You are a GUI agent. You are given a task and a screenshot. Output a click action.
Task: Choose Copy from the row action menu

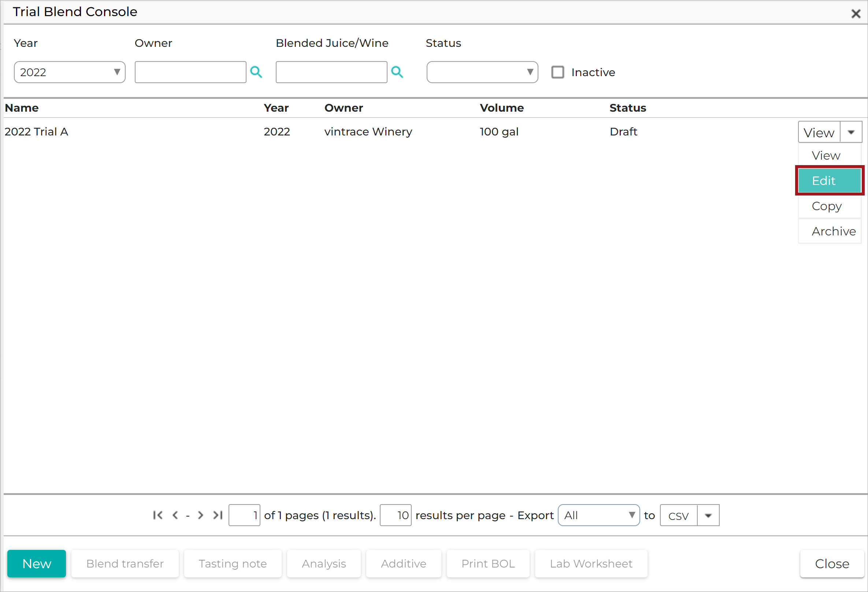tap(830, 206)
